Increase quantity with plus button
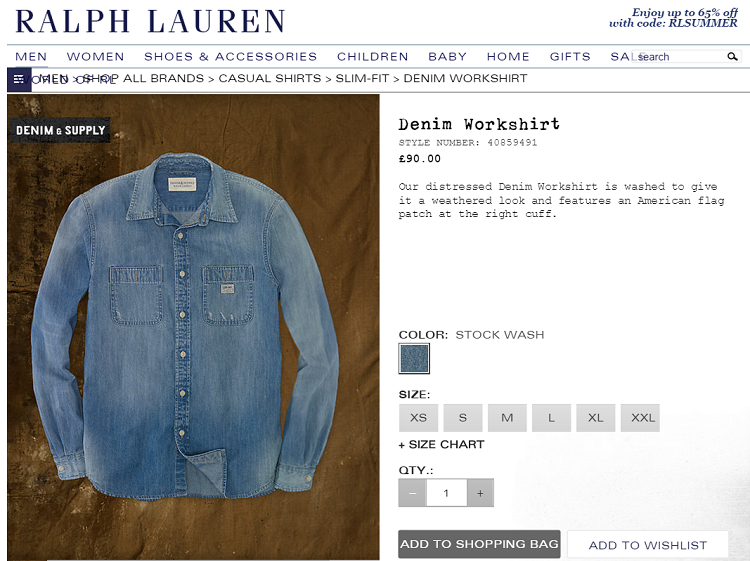 click(480, 493)
